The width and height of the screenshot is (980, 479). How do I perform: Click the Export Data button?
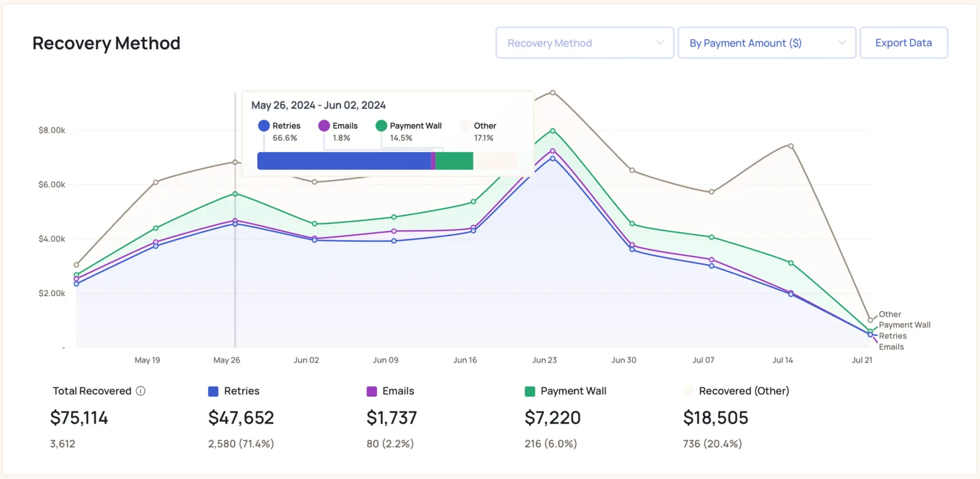[903, 43]
